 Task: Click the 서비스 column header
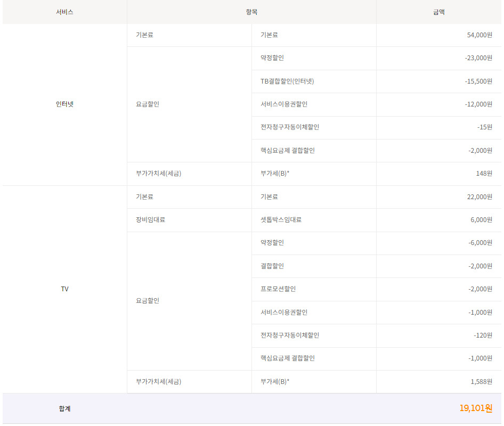click(64, 12)
